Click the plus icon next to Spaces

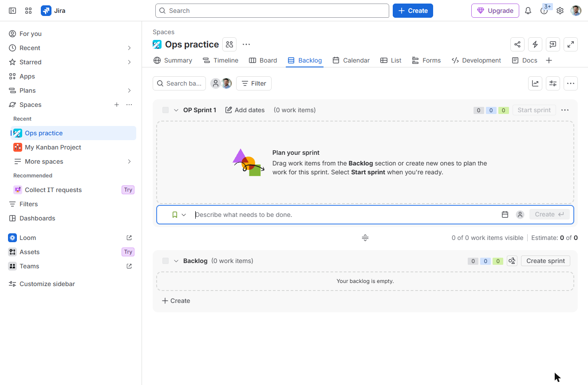point(117,105)
